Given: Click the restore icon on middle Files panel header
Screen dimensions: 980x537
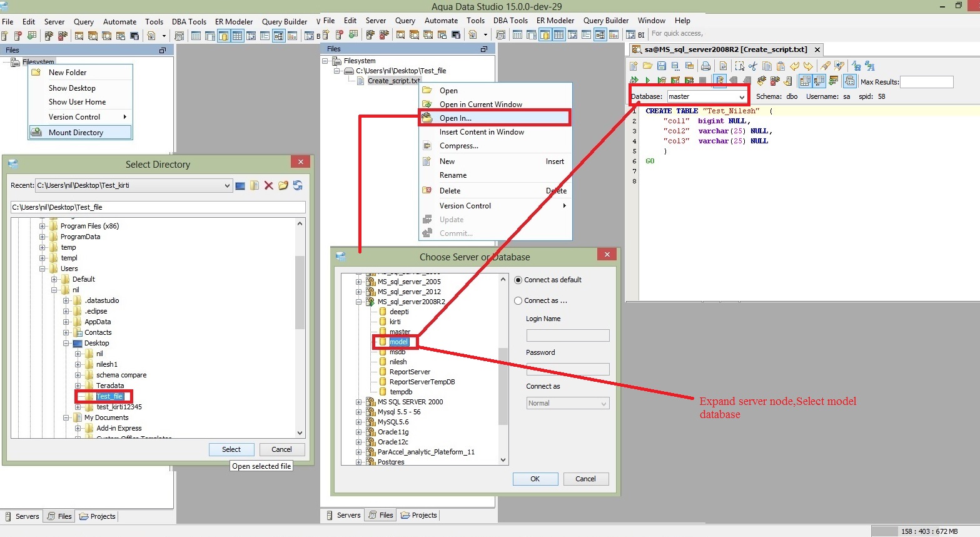Looking at the screenshot, I should click(x=483, y=49).
